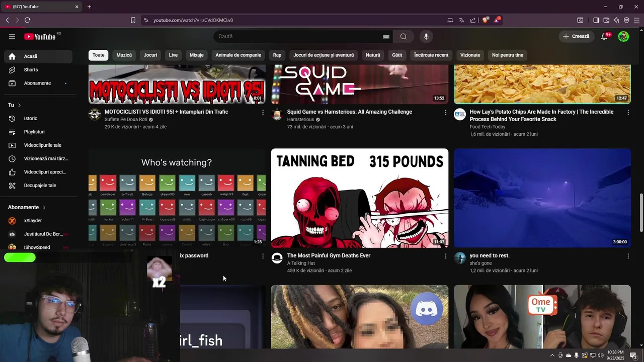Open the on-screen keyboard in search box
Screen dimensions: 644x362
coord(386,37)
